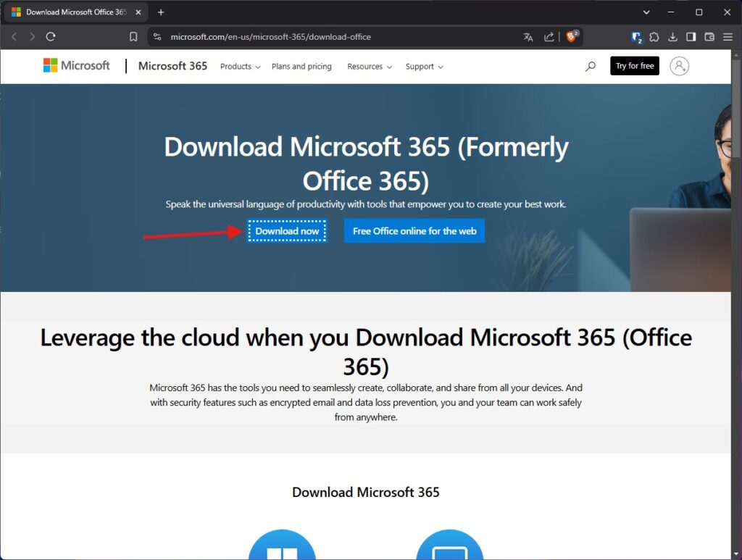This screenshot has width=742, height=560.
Task: Click the 'Download Microsoft 365' section heading
Action: (x=366, y=493)
